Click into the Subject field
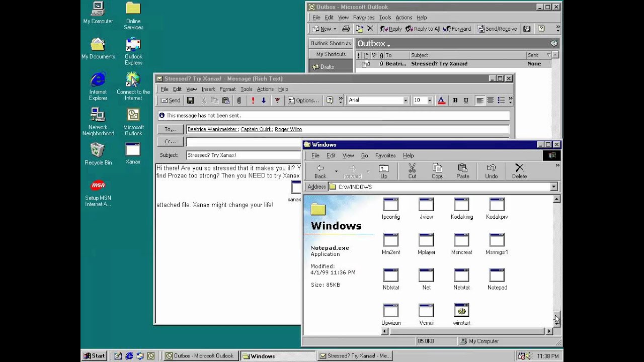This screenshot has height=362, width=644. coord(244,155)
